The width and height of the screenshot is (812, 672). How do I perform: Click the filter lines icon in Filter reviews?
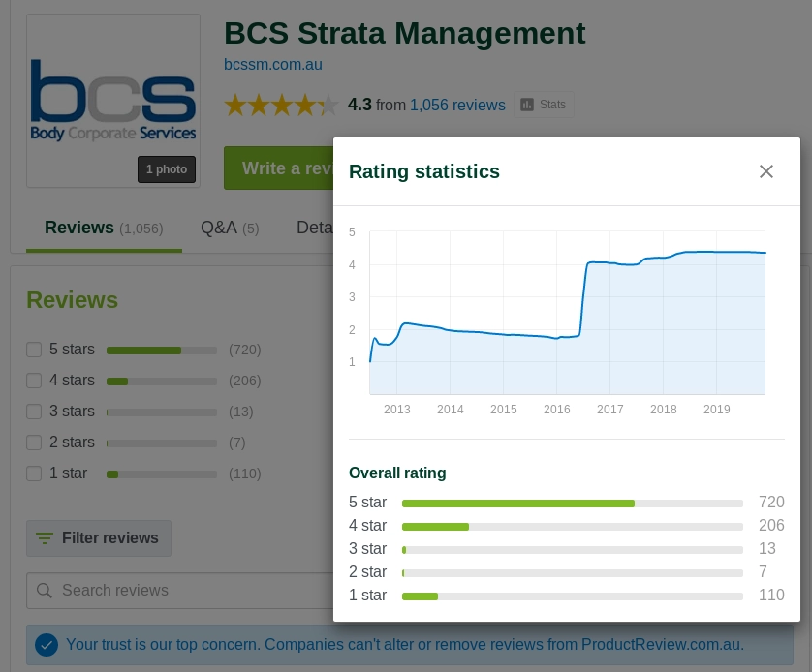pyautogui.click(x=45, y=538)
